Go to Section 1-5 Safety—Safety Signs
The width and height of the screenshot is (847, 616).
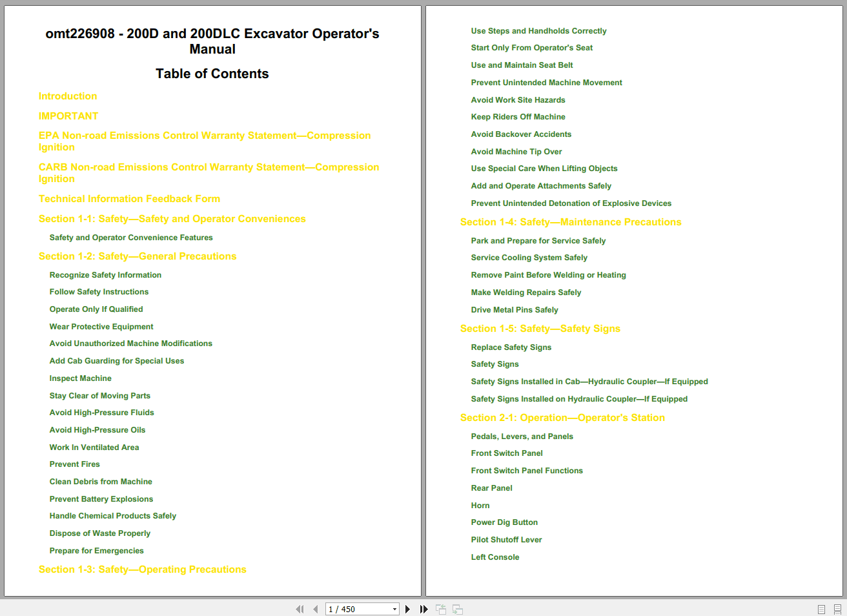pyautogui.click(x=540, y=329)
